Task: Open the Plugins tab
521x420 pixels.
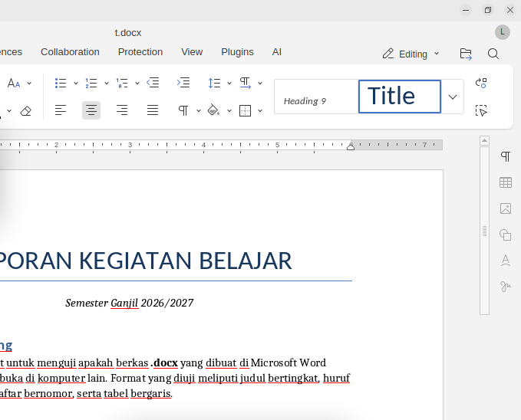Action: point(237,52)
